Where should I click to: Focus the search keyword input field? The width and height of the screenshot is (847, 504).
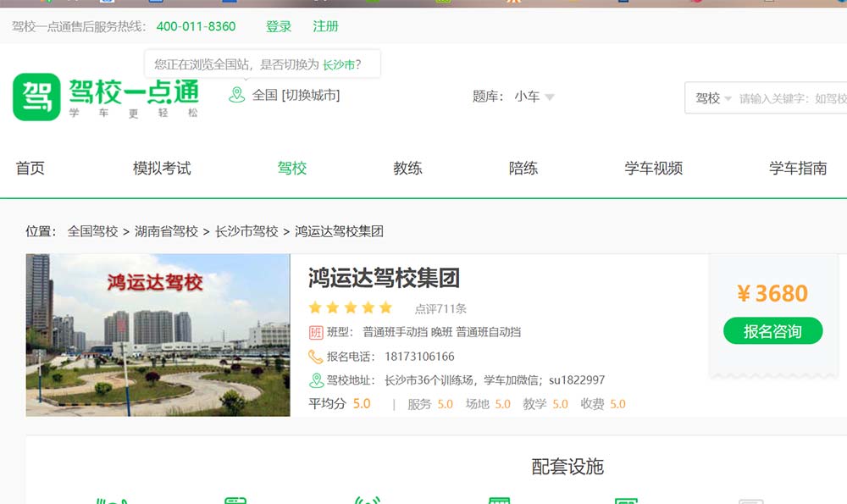[x=792, y=98]
